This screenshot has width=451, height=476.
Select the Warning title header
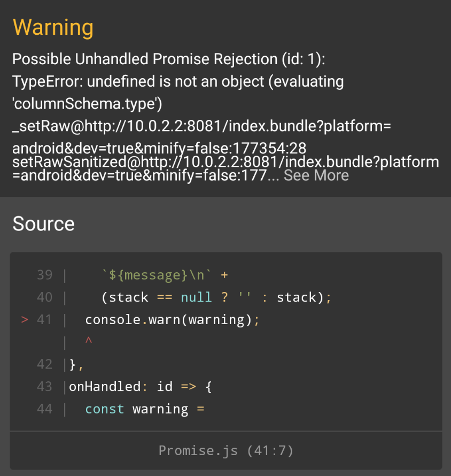53,27
